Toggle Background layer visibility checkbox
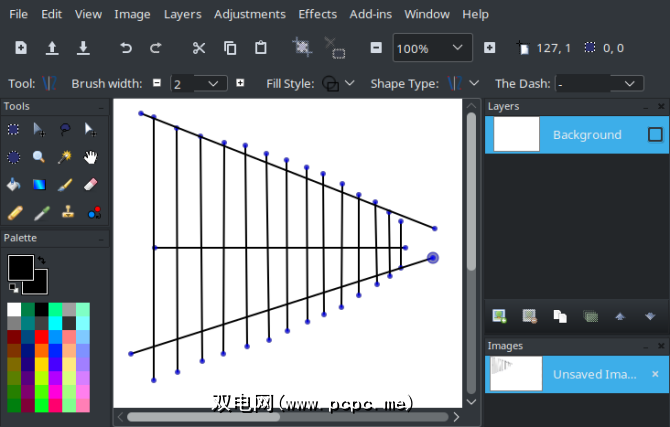Image resolution: width=670 pixels, height=427 pixels. (655, 134)
